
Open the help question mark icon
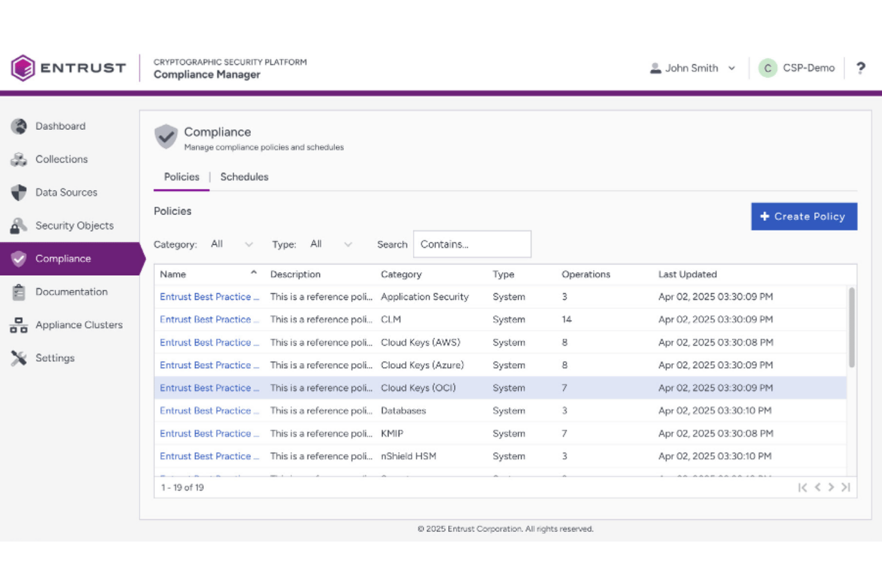pos(861,68)
